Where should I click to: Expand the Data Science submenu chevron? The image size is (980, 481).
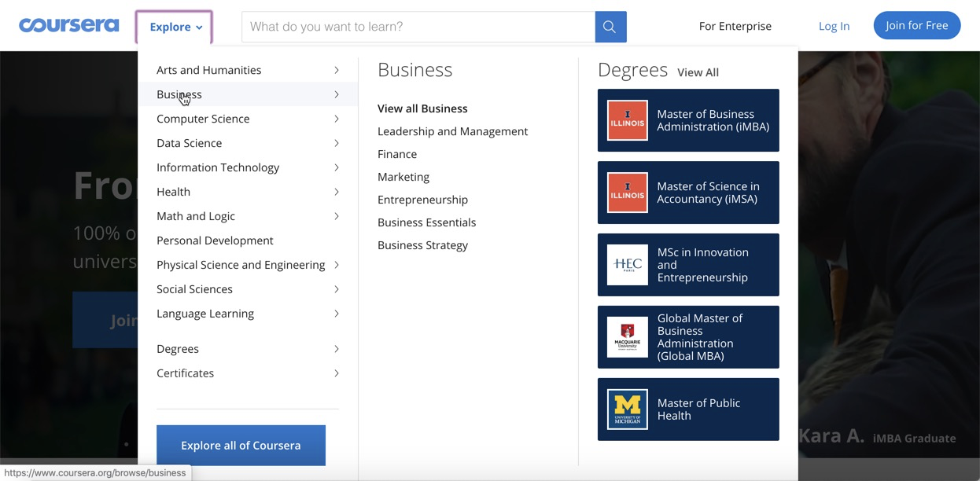[337, 143]
